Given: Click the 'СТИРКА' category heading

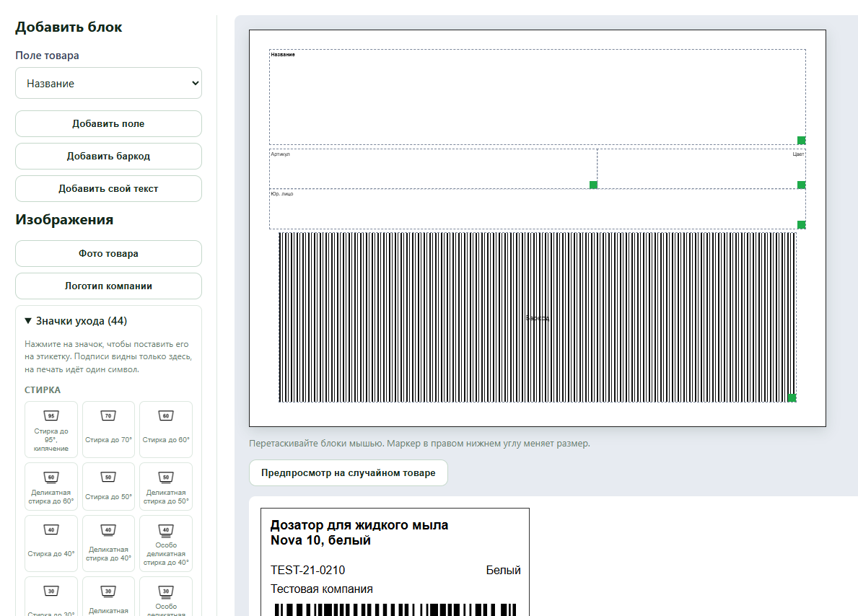Looking at the screenshot, I should [43, 390].
